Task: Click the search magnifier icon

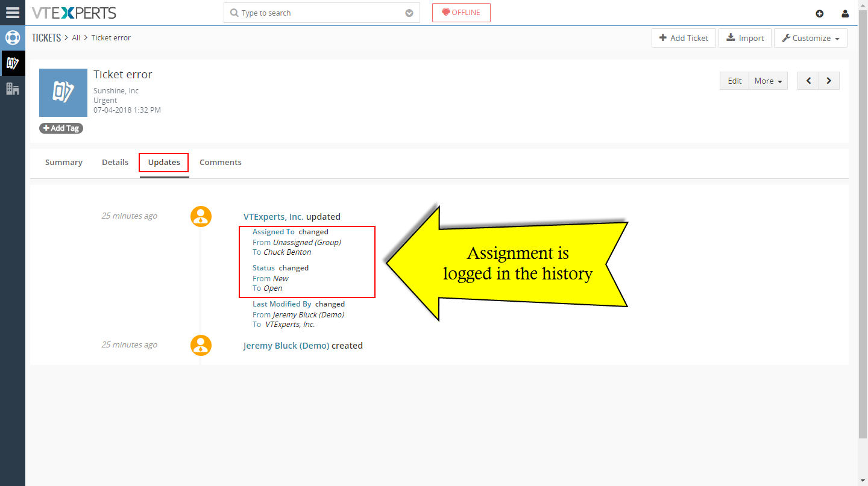Action: (234, 13)
